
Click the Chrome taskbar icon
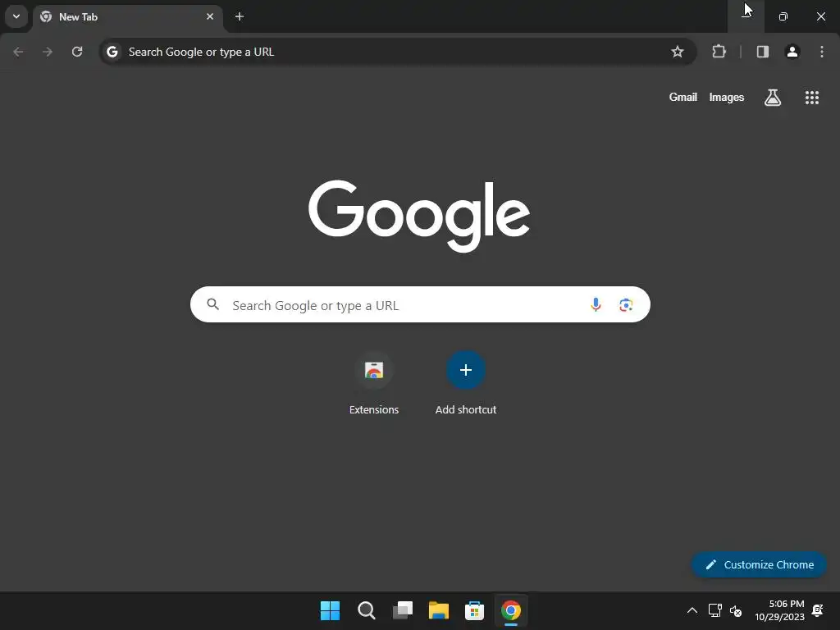click(x=511, y=610)
